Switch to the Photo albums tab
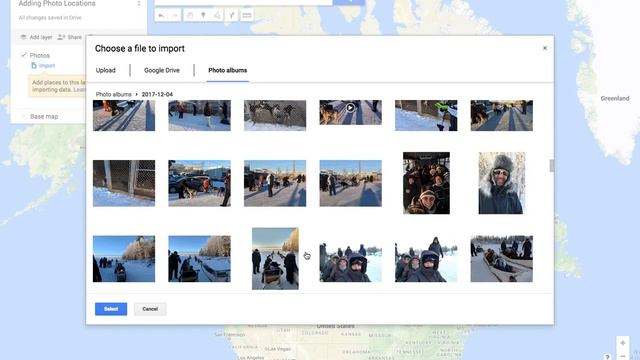640x360 pixels. (x=227, y=70)
